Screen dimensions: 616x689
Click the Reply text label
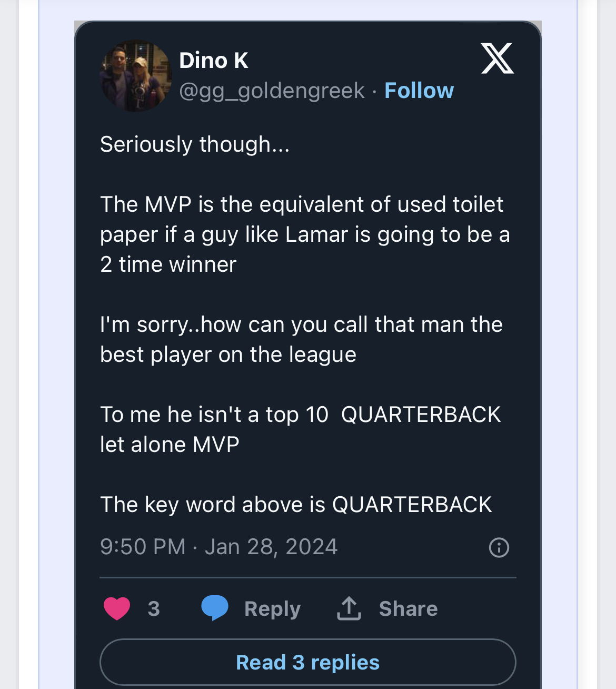point(272,609)
